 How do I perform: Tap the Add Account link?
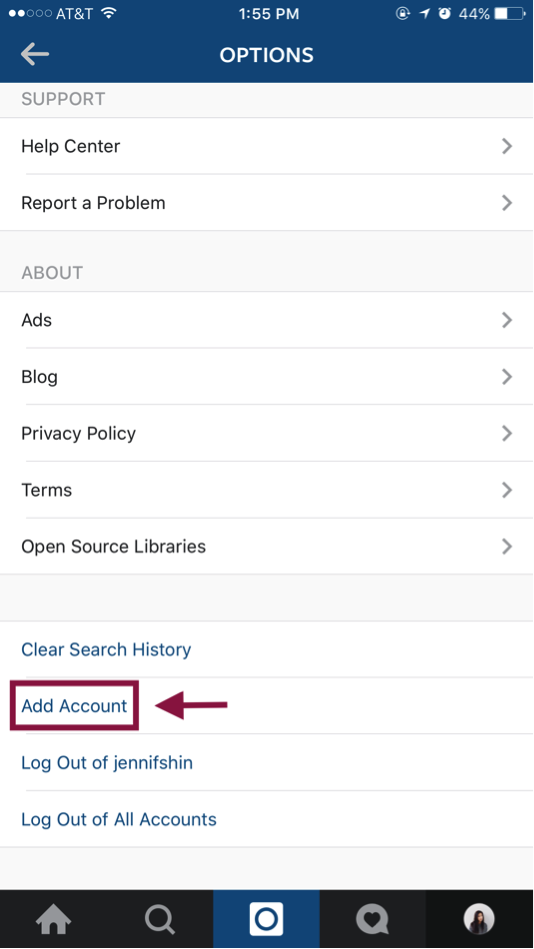click(74, 706)
